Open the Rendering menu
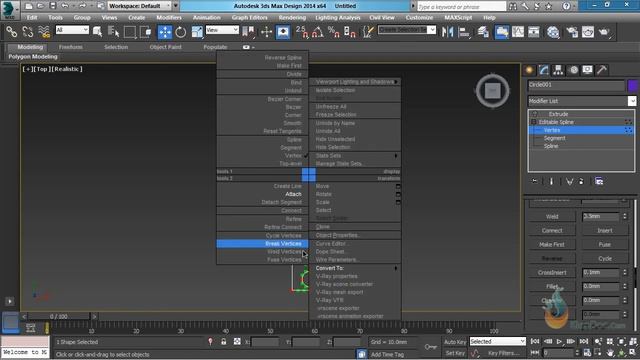 (x=292, y=18)
